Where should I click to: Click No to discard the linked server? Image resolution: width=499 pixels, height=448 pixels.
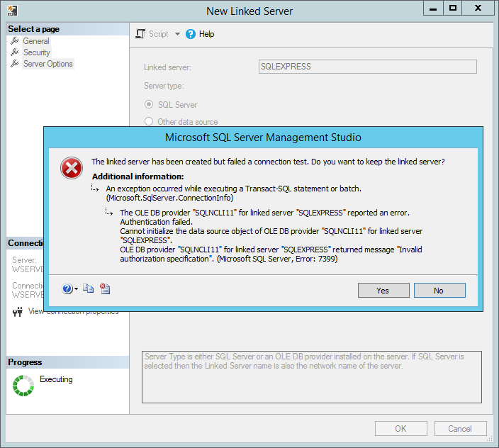pyautogui.click(x=439, y=290)
